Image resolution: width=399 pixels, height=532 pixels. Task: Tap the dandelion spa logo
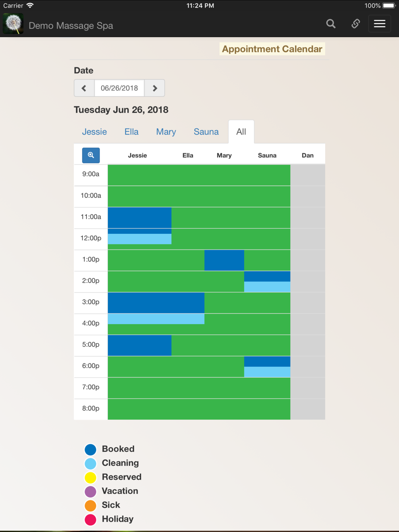point(13,24)
